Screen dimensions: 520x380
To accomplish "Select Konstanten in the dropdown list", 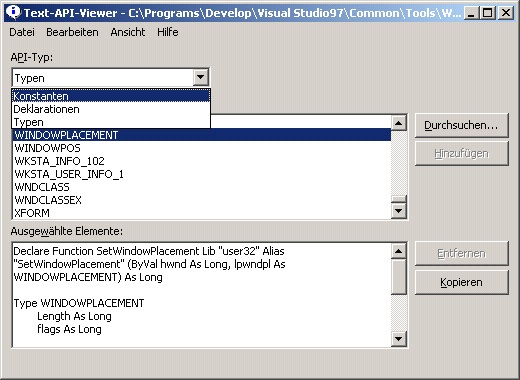I will (111, 96).
